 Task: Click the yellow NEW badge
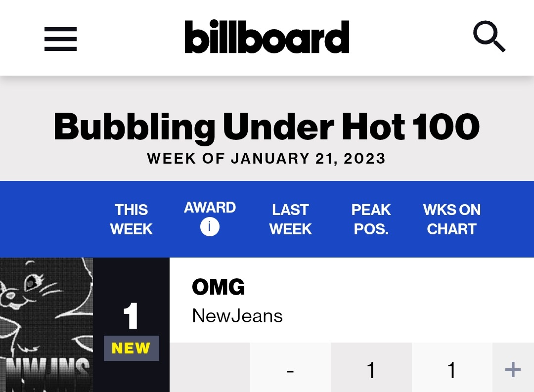click(132, 348)
